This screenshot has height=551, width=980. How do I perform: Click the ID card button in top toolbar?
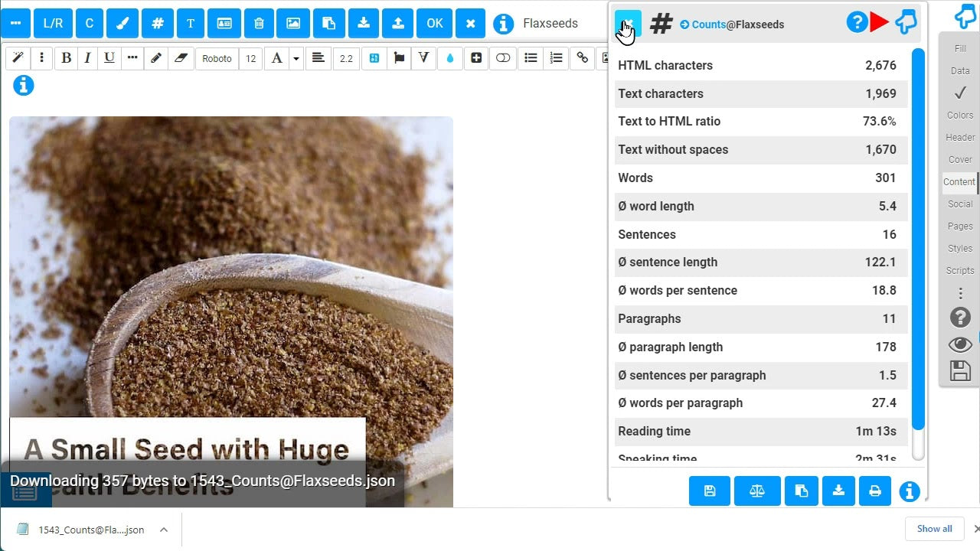coord(224,23)
